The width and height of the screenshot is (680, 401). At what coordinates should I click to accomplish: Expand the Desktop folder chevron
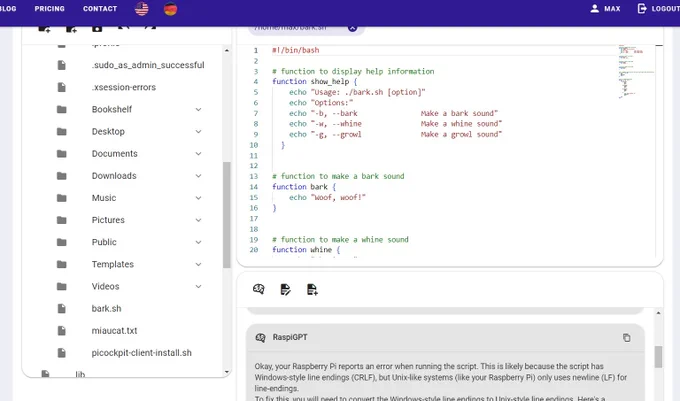(x=198, y=131)
